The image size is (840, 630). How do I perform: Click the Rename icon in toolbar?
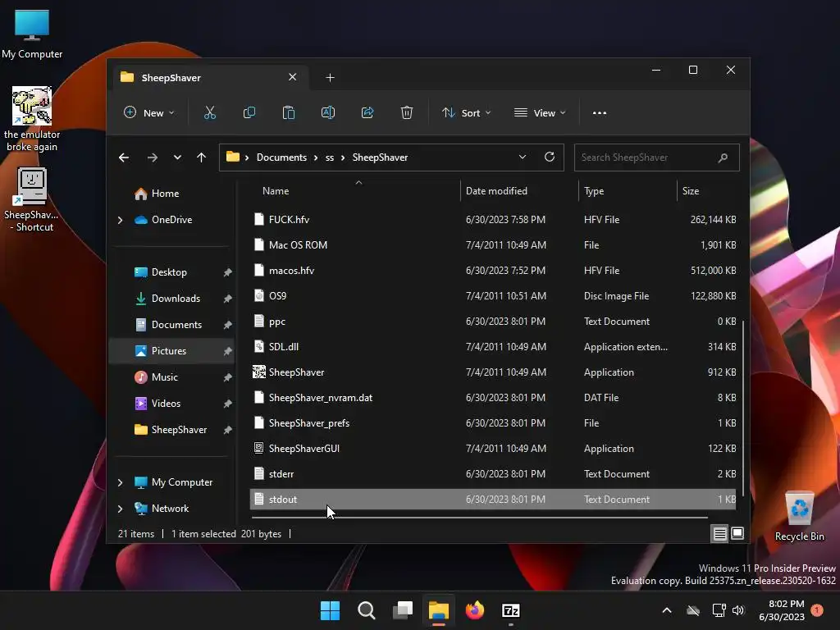328,112
